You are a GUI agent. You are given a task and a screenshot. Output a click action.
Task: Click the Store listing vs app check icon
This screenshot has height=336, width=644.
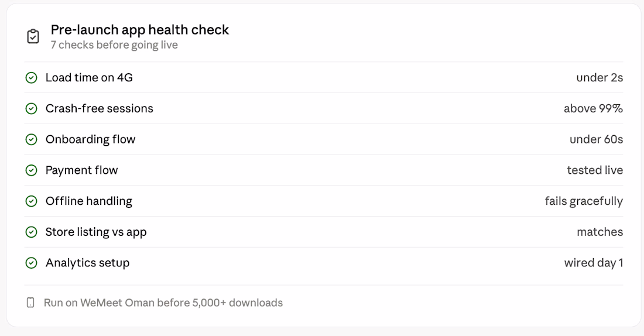click(31, 232)
